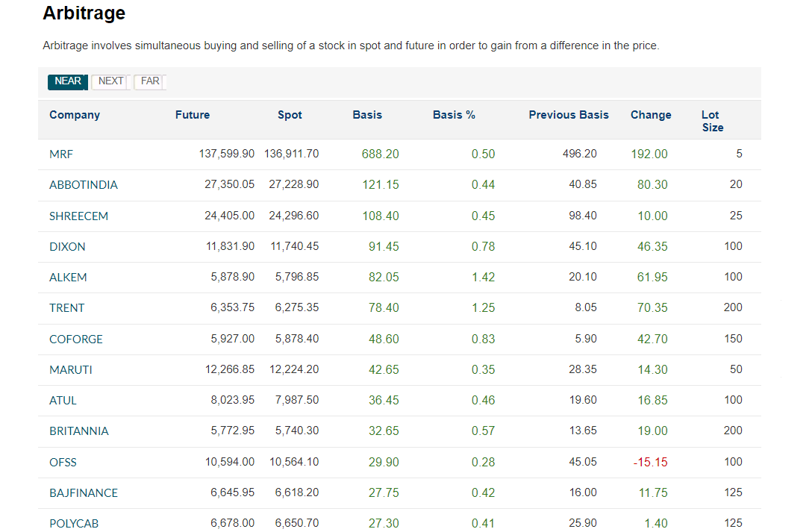This screenshot has height=532, width=812.
Task: Click COFORGE spot price 5,878.40
Action: tap(297, 339)
